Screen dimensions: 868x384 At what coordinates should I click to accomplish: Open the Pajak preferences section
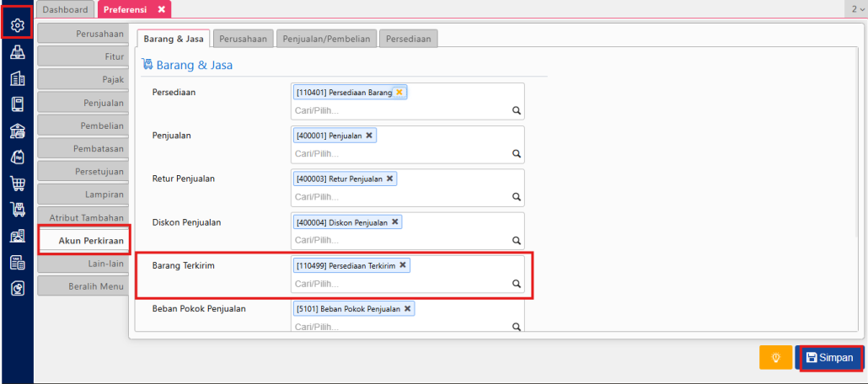tap(84, 79)
